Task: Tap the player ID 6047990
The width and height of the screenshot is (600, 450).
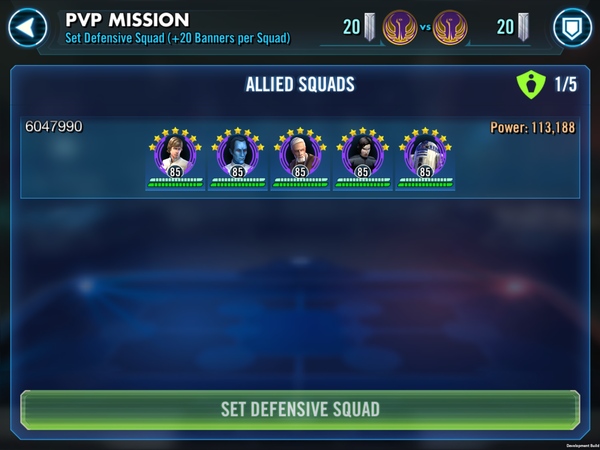Action: tap(54, 126)
